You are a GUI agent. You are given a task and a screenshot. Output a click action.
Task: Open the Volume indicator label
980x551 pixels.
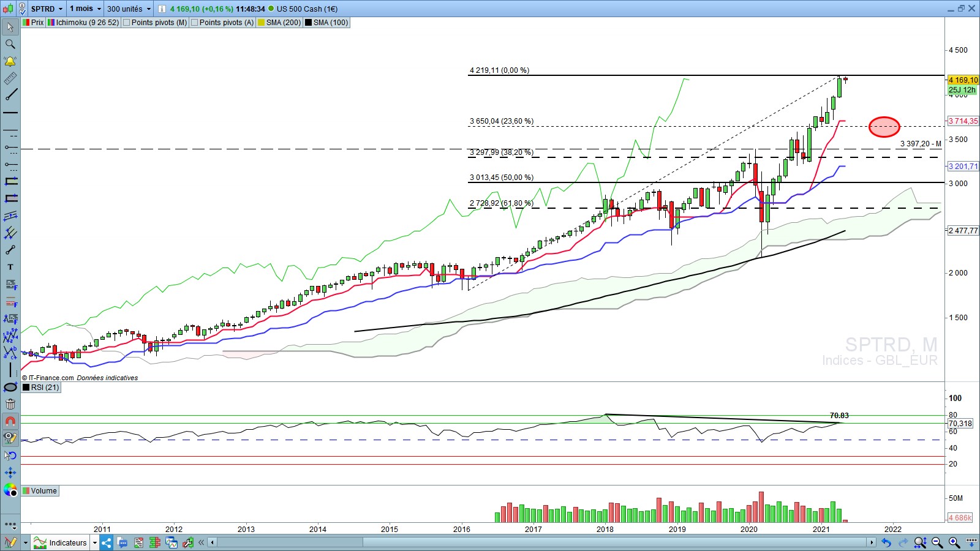[x=40, y=491]
